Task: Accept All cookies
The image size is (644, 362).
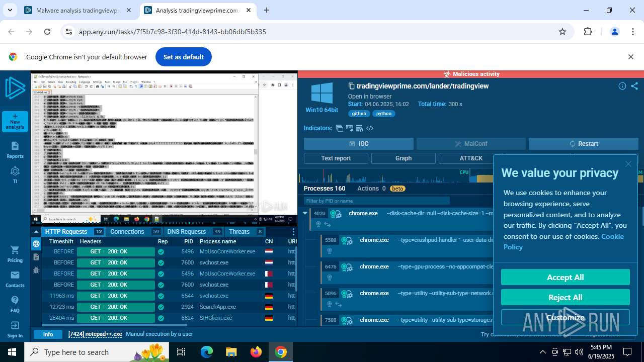Action: click(566, 277)
